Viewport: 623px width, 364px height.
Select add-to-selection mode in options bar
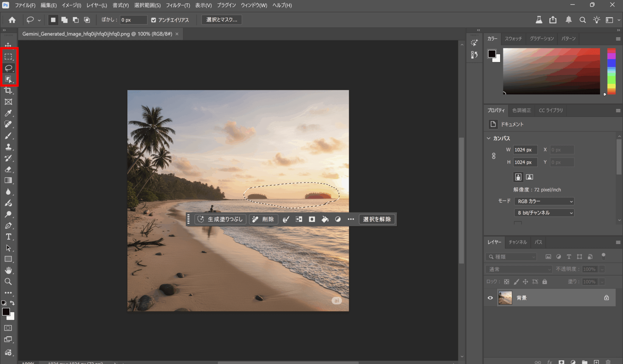click(64, 20)
